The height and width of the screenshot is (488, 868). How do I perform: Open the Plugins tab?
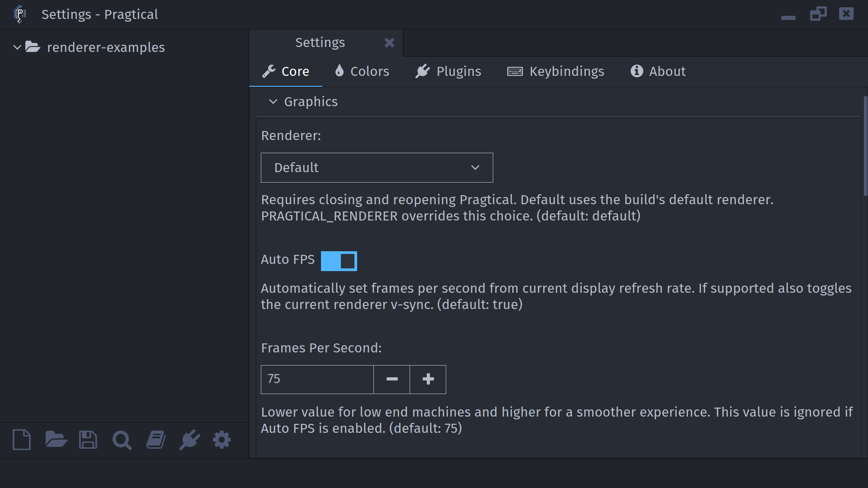click(448, 71)
